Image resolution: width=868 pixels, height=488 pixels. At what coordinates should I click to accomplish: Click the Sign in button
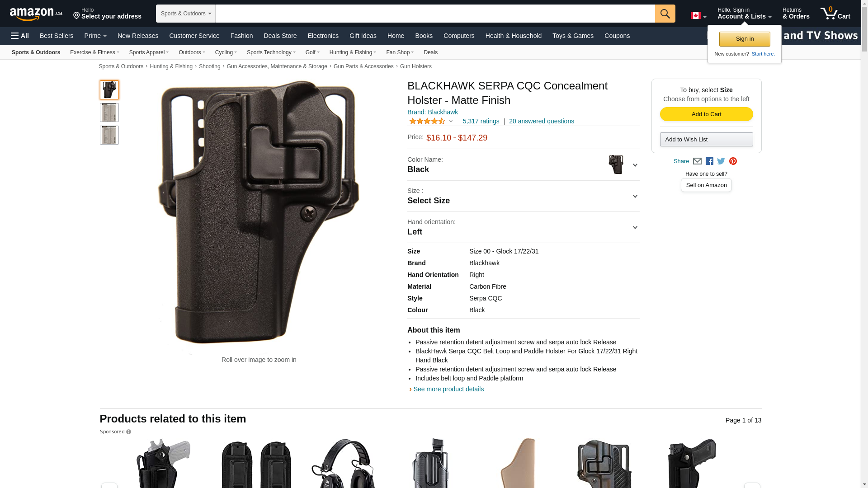point(745,39)
